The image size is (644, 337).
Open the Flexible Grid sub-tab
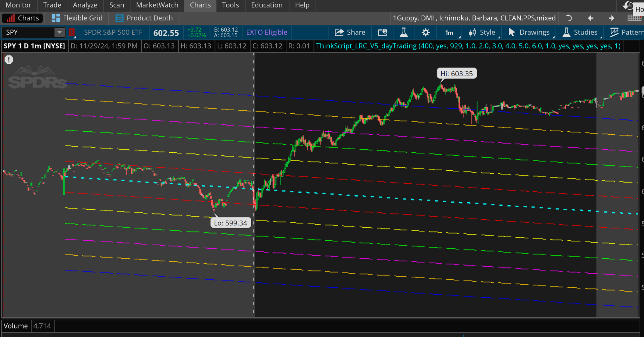point(77,18)
